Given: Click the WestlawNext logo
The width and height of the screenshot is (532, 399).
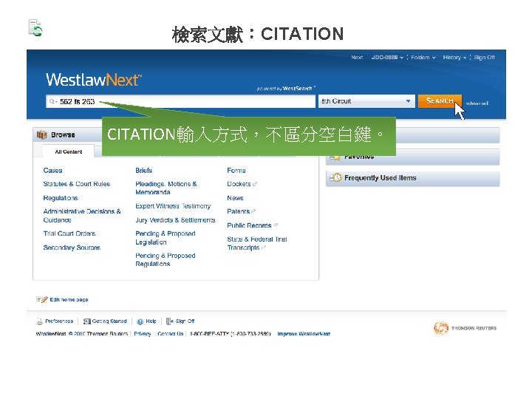Looking at the screenshot, I should 94,80.
